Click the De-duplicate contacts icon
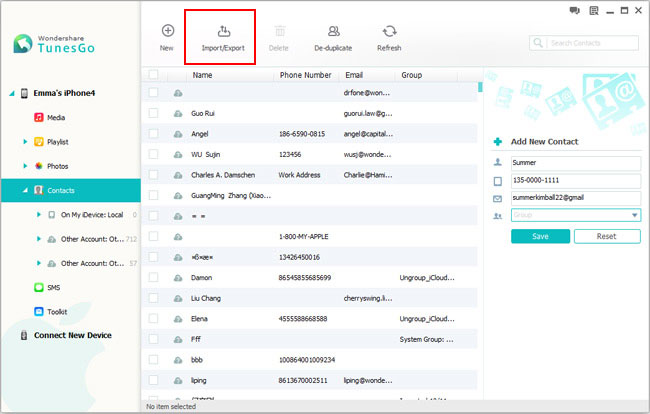The height and width of the screenshot is (414, 650). point(333,31)
